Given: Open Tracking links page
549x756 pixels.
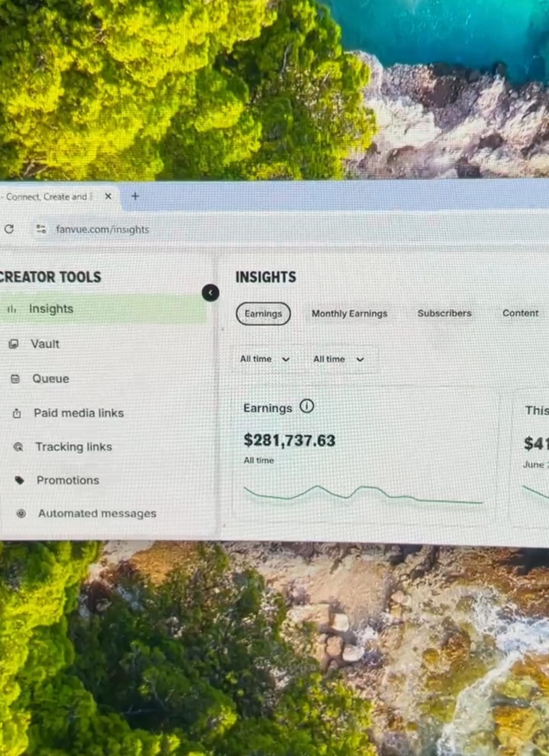Looking at the screenshot, I should [74, 447].
